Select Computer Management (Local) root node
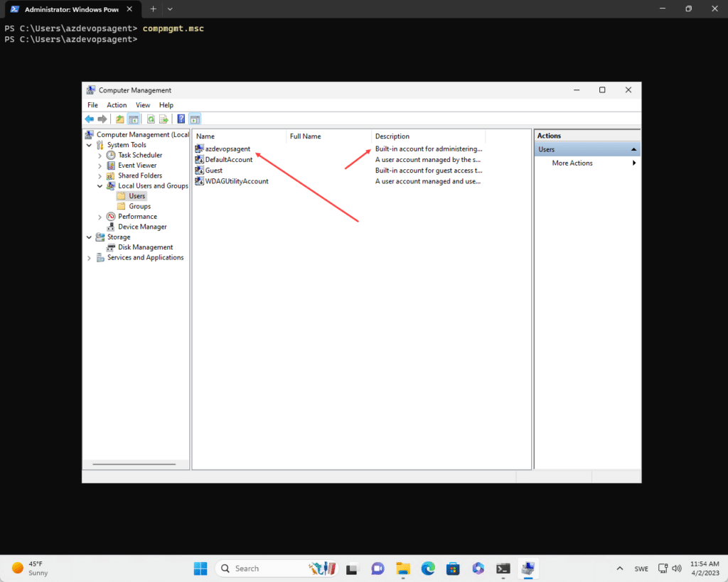The width and height of the screenshot is (728, 582). coord(142,134)
